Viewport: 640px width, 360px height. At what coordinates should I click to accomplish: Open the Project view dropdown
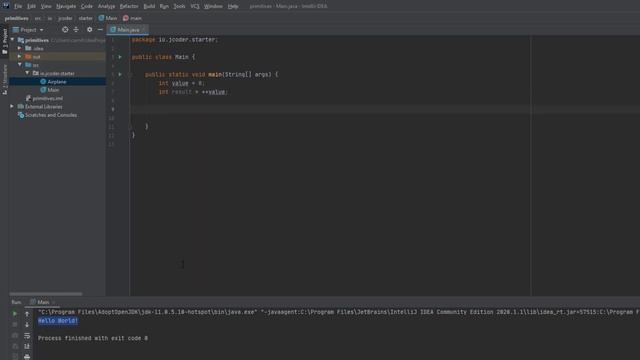point(28,30)
